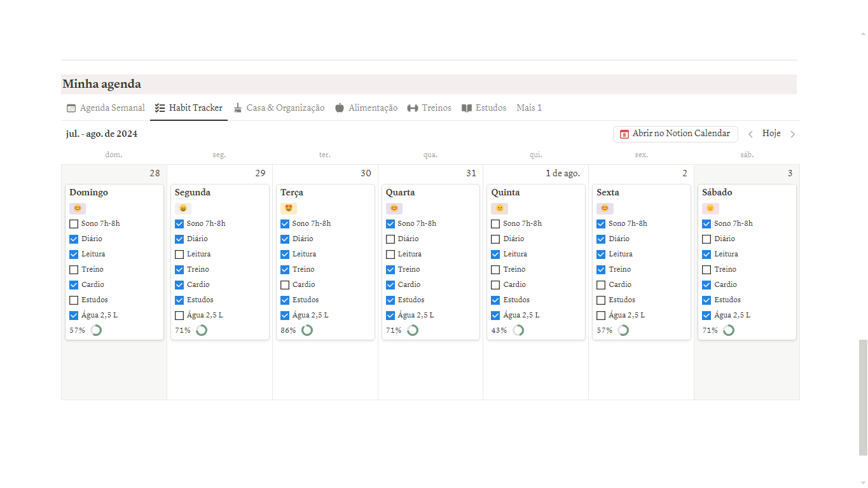Screen dimensions: 868x488
Task: Open the Sábado card title
Action: [717, 193]
